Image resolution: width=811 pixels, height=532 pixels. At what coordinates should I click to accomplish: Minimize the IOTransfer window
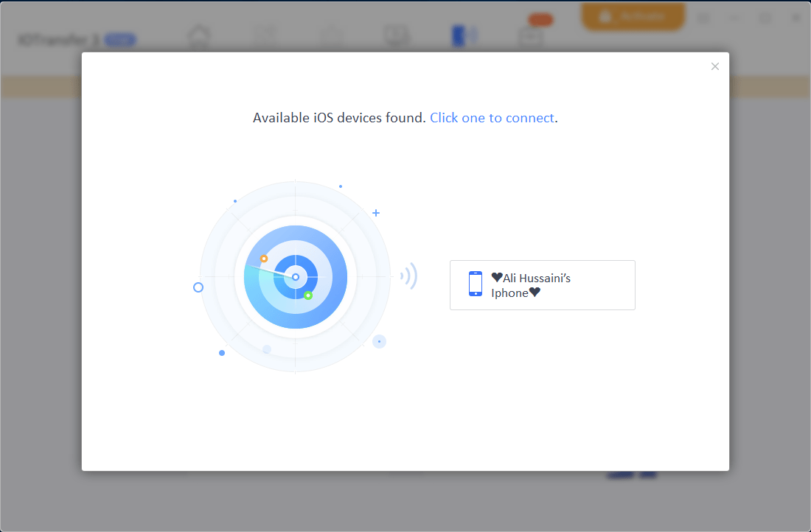(x=735, y=18)
